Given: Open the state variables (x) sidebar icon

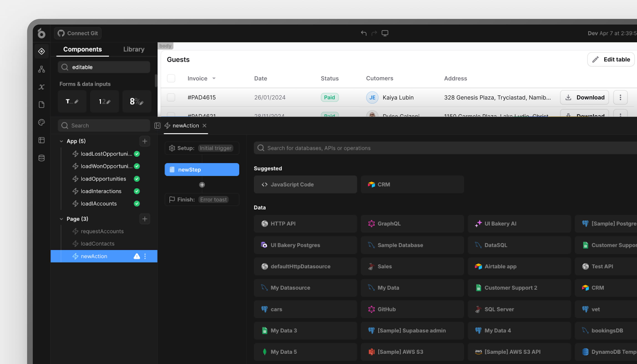Looking at the screenshot, I should 41,87.
